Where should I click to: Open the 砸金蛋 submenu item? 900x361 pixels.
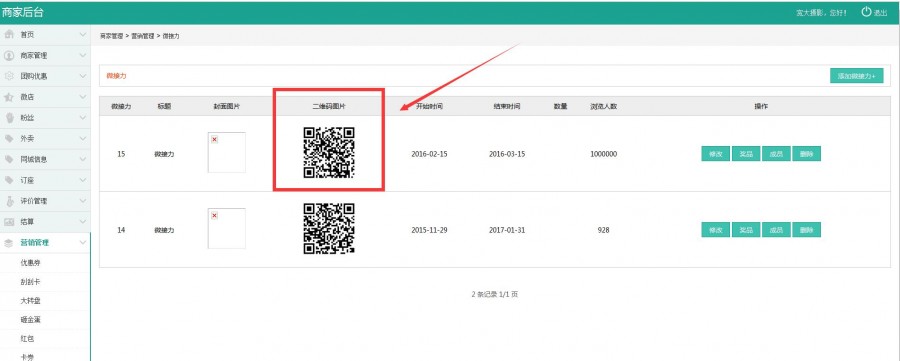coord(30,320)
